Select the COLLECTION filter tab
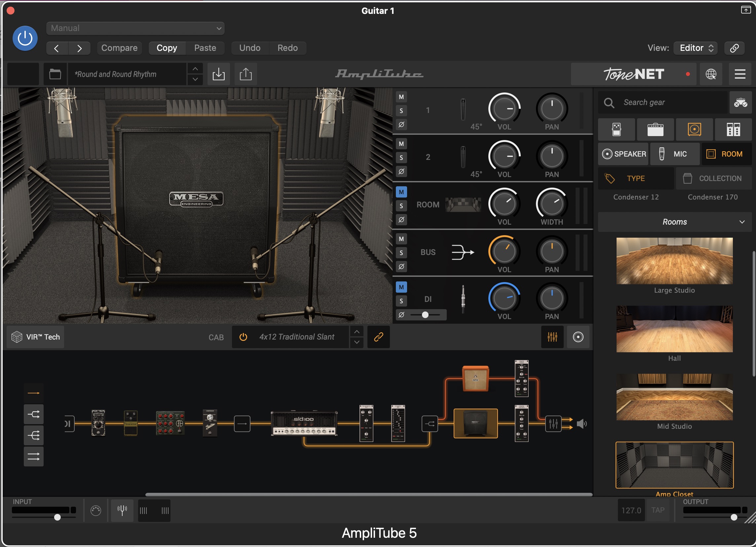 click(x=714, y=179)
